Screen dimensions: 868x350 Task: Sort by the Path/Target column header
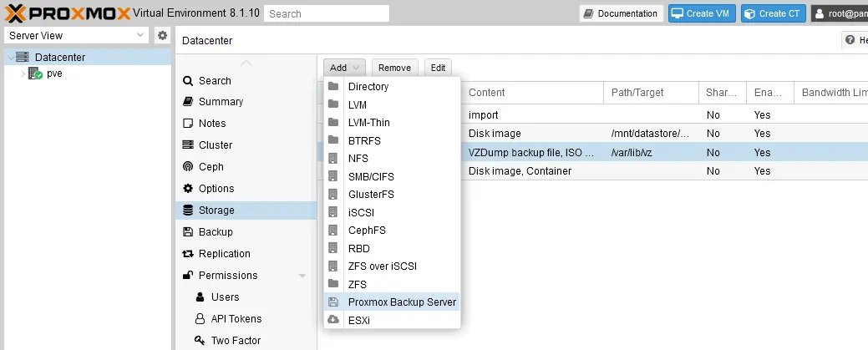pos(651,93)
